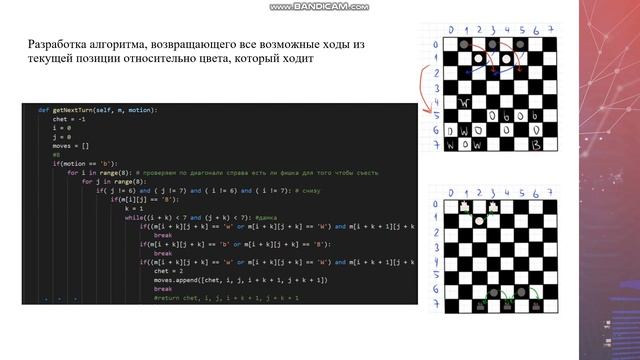Click code line "for j in range(8):"
Screen dimensions: 640x360
(x=114, y=182)
